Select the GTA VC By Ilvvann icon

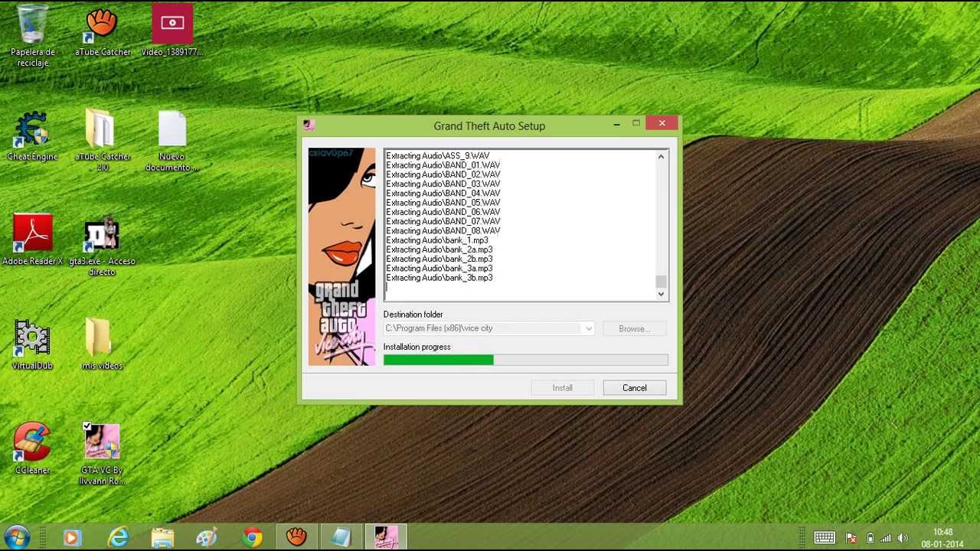tap(102, 455)
